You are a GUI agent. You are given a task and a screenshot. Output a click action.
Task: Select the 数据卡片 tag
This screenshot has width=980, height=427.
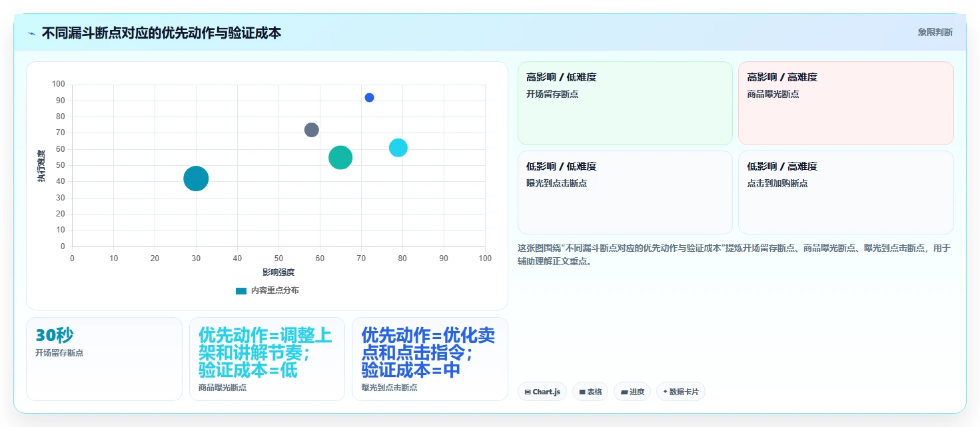point(681,392)
